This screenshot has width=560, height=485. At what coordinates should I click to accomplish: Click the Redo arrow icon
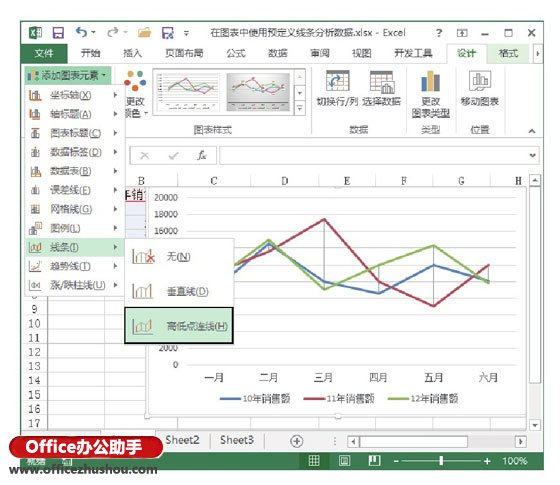point(113,32)
